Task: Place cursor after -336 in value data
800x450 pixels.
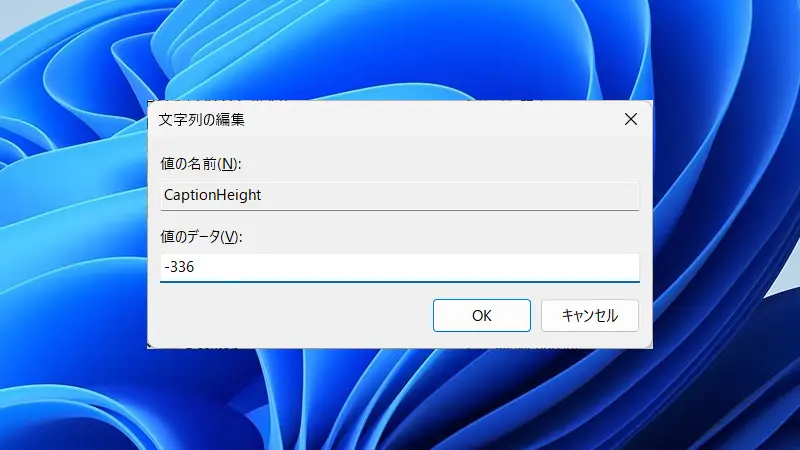Action: (195, 267)
